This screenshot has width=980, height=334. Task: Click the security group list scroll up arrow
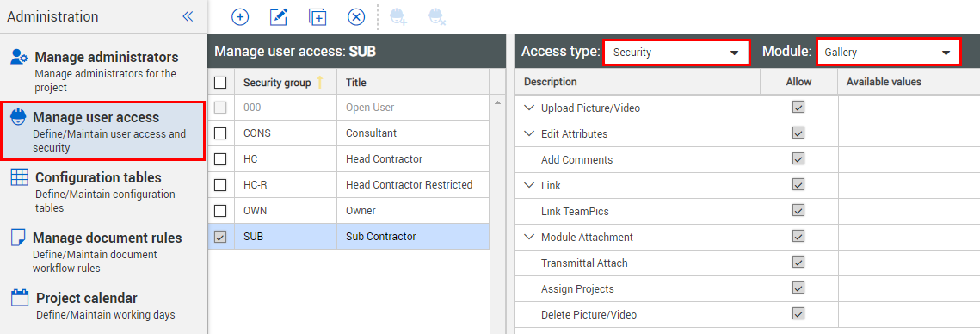(498, 102)
